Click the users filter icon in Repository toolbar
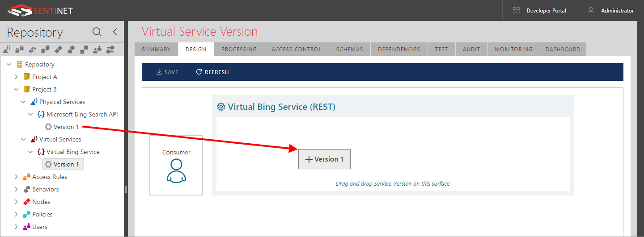Image resolution: width=644 pixels, height=237 pixels. click(x=97, y=49)
